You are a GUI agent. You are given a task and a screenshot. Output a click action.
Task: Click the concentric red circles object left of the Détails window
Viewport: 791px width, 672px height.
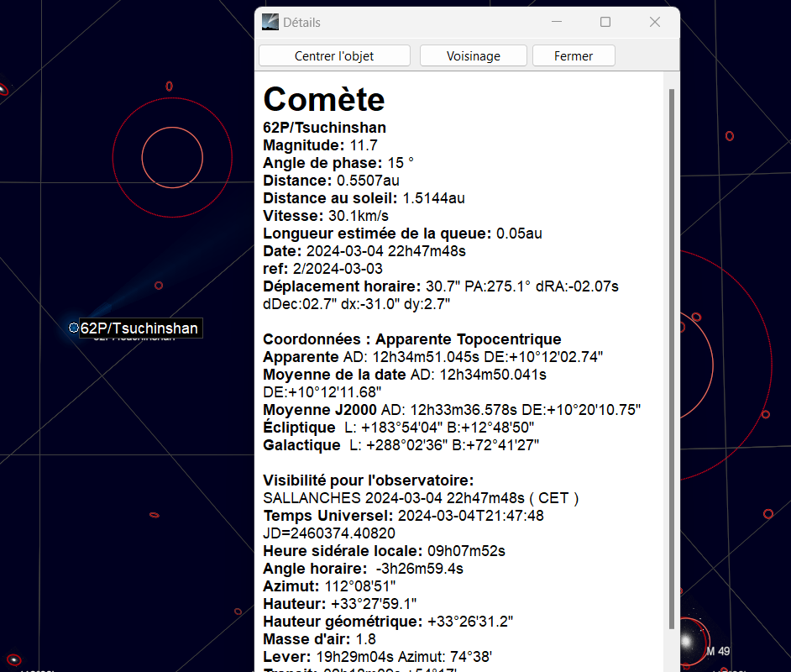coord(172,155)
